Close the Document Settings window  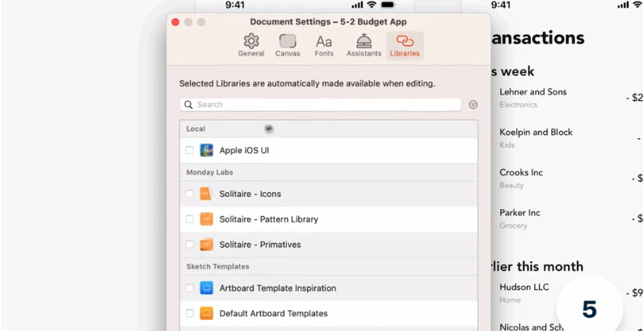pos(175,22)
